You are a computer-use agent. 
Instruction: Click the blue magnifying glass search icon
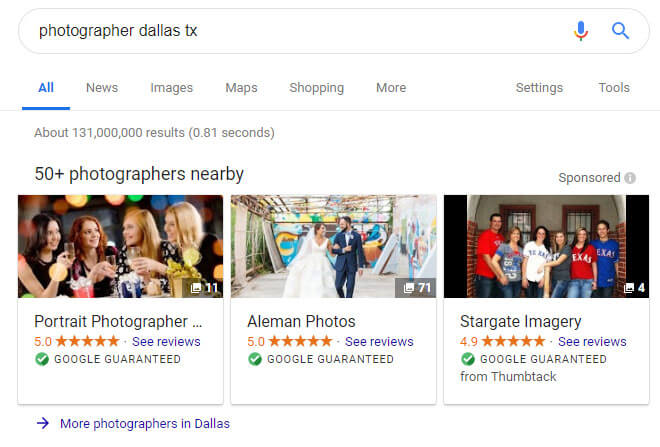tap(620, 31)
